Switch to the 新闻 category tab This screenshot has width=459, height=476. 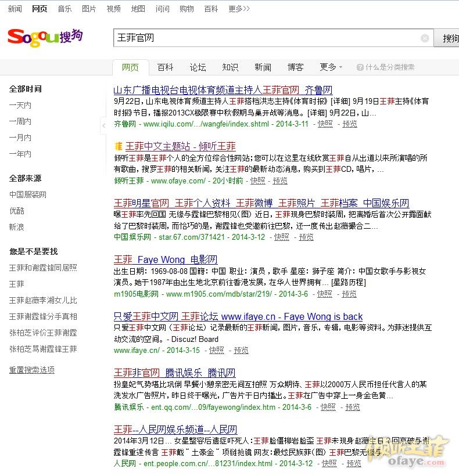pyautogui.click(x=263, y=67)
